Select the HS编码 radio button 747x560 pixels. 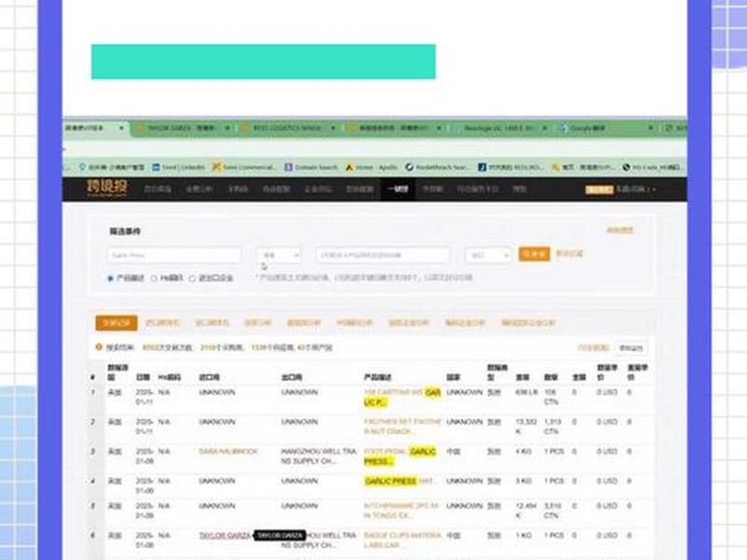[154, 278]
